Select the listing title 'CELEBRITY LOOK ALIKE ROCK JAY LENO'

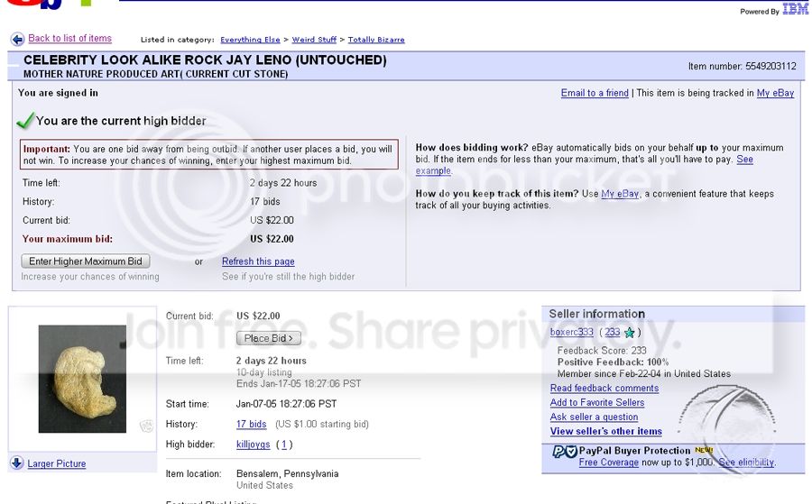(x=160, y=60)
